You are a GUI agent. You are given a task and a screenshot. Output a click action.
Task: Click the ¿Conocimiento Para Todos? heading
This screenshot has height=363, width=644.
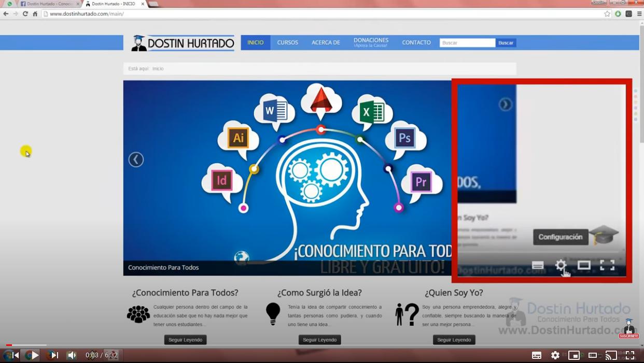[x=185, y=293]
